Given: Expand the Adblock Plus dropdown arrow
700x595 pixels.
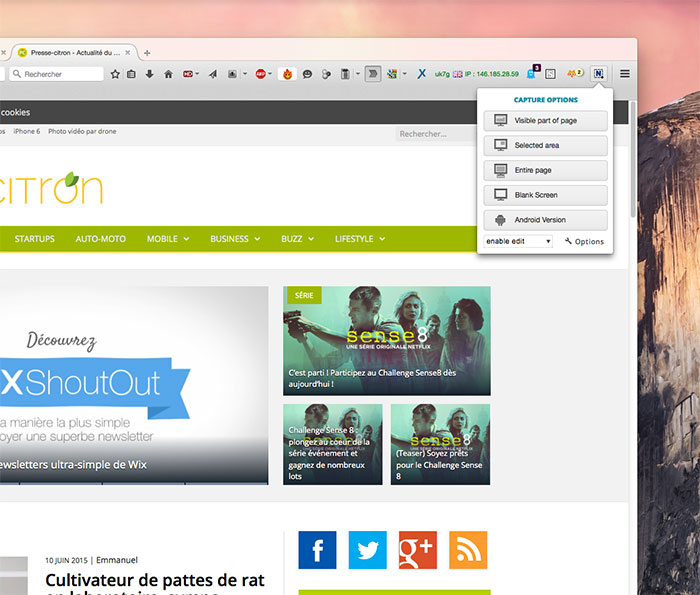Looking at the screenshot, I should [270, 74].
